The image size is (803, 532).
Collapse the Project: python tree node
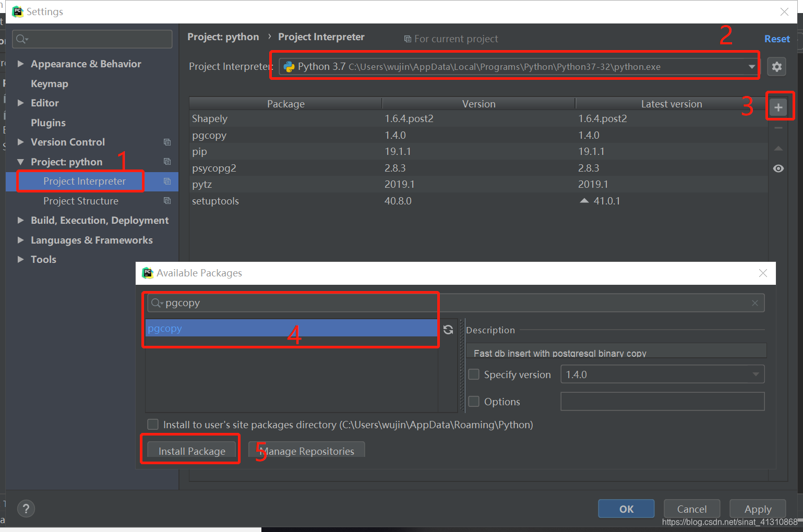21,162
